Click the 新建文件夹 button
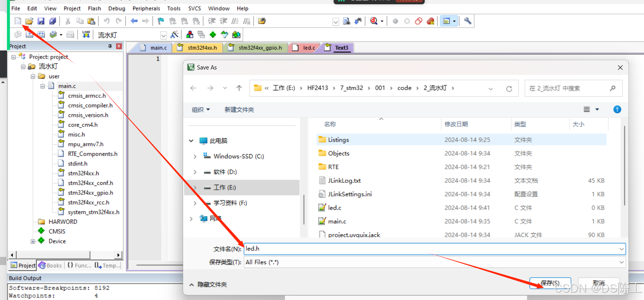The height and width of the screenshot is (300, 644). pyautogui.click(x=239, y=110)
